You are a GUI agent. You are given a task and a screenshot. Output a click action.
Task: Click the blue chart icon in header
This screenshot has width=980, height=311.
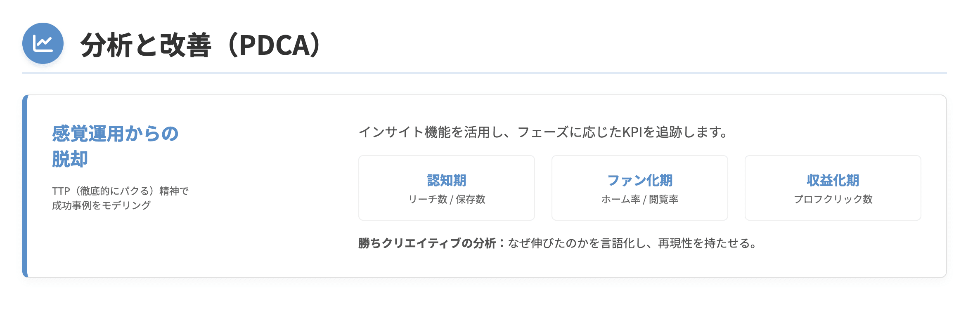pyautogui.click(x=43, y=43)
